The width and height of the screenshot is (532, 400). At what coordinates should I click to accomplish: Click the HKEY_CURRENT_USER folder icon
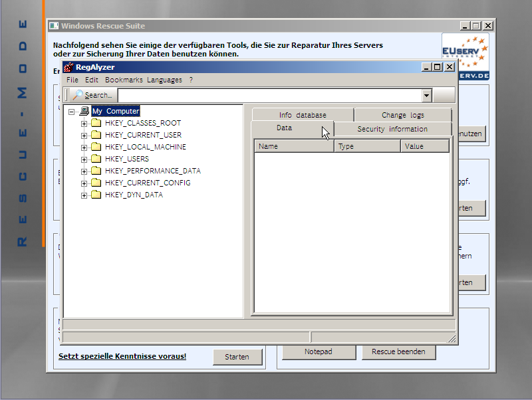click(96, 135)
